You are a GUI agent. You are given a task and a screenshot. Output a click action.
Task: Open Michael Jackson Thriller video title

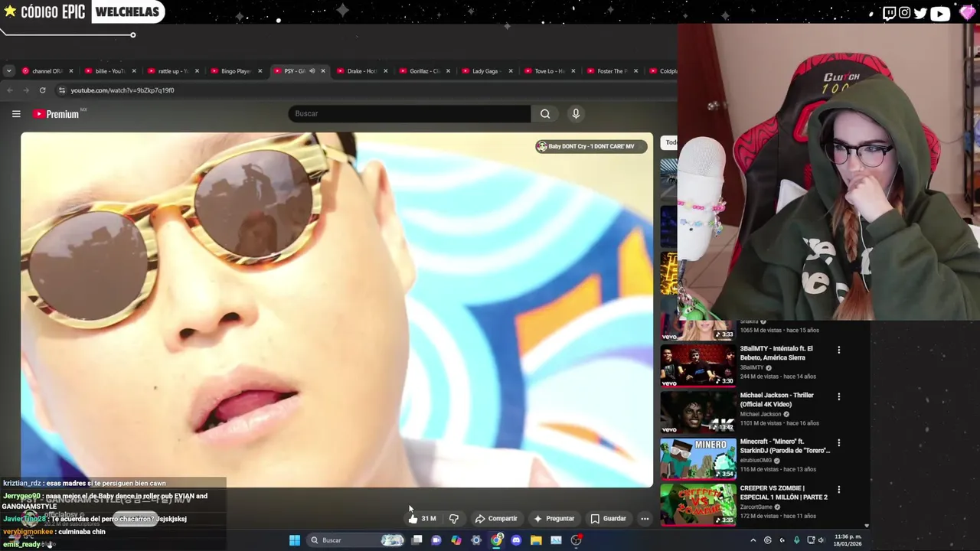pos(777,399)
